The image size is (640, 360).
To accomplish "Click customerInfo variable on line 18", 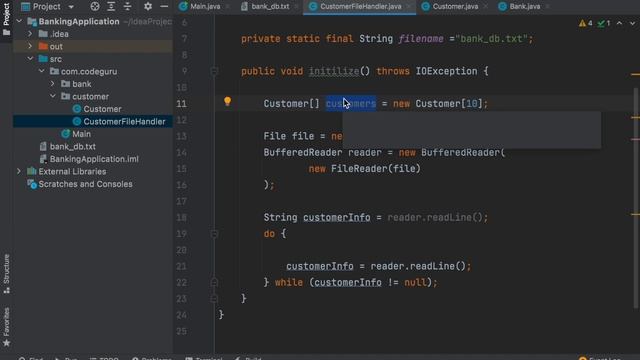I will coord(337,218).
